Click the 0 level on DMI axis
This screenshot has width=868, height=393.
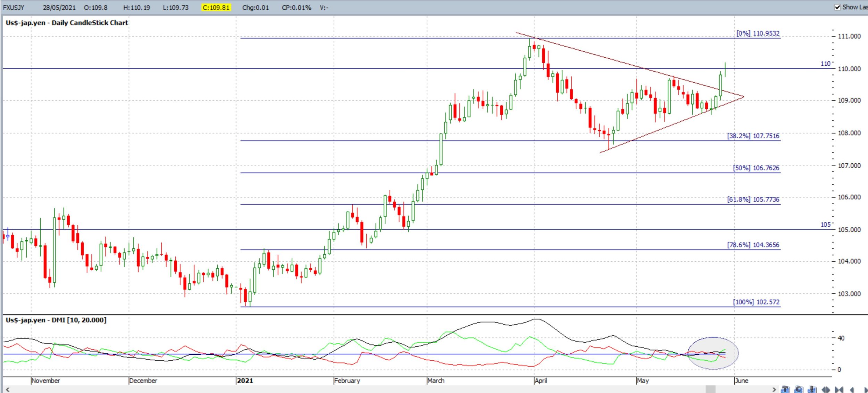point(839,370)
